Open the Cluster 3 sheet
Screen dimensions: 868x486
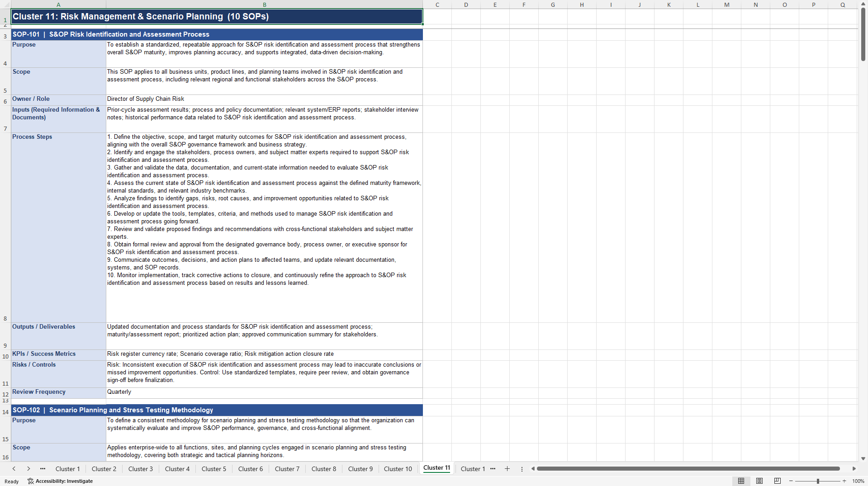point(141,469)
